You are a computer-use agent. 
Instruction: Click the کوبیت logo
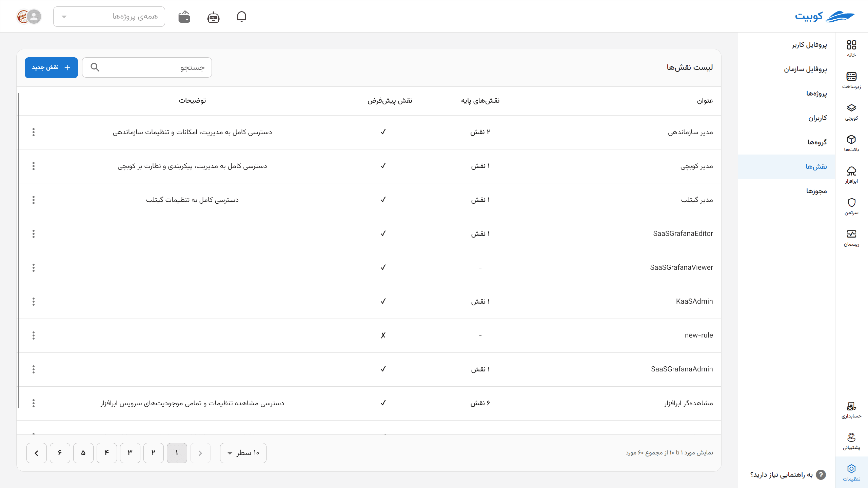(x=825, y=16)
